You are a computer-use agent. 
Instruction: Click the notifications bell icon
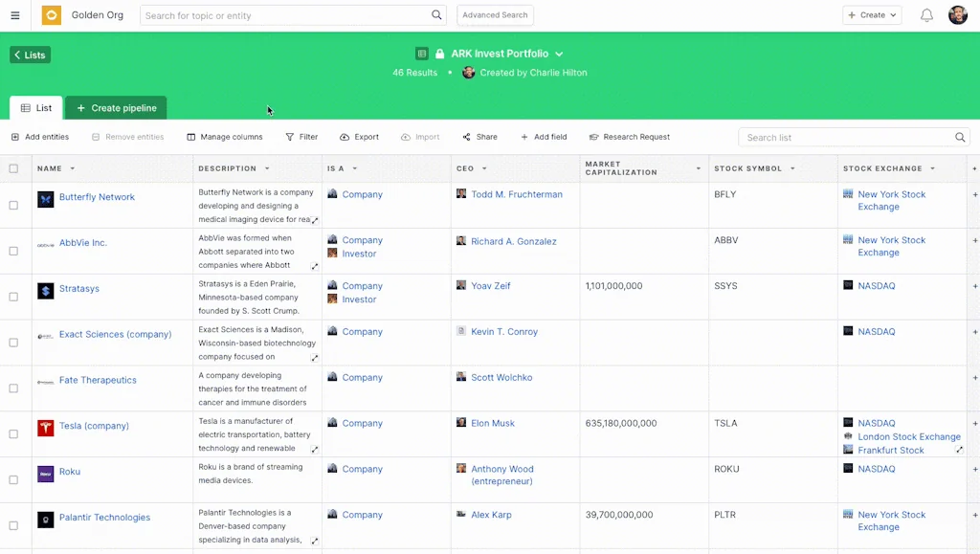coord(925,15)
